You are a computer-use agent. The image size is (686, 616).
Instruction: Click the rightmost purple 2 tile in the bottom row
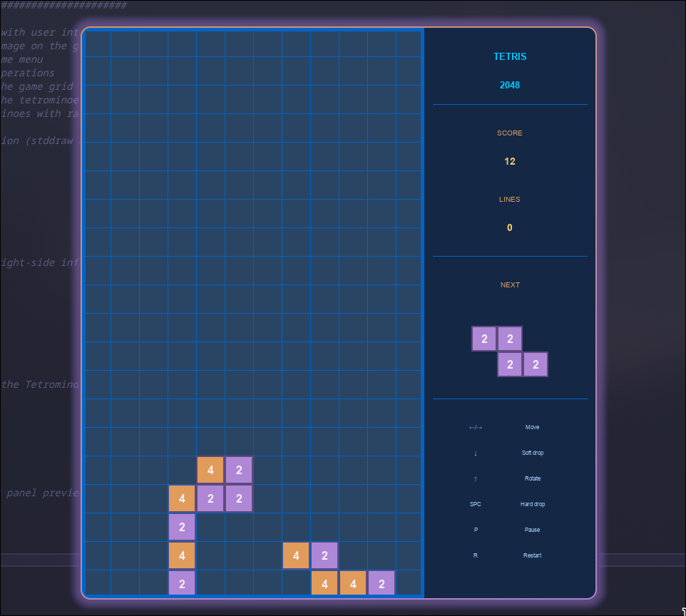(x=382, y=584)
